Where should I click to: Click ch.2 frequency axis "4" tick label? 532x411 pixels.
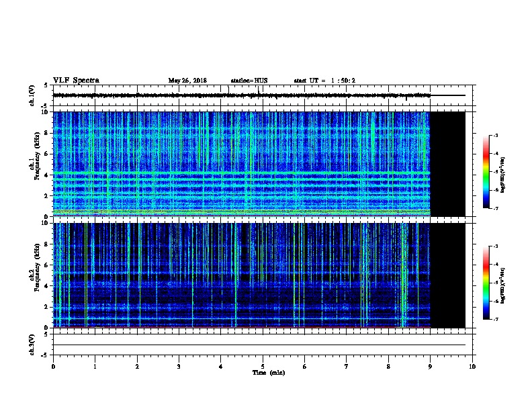[x=46, y=286]
